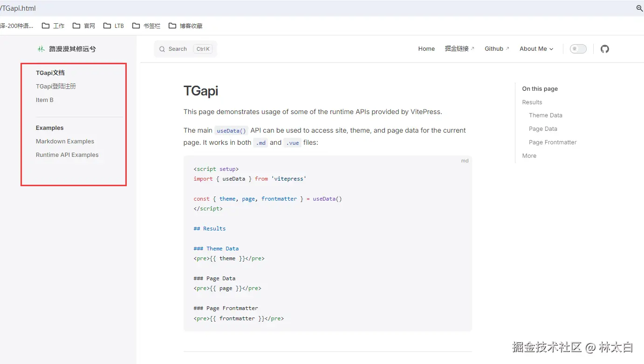
Task: Open Markdown Examples sidebar link
Action: pyautogui.click(x=65, y=141)
